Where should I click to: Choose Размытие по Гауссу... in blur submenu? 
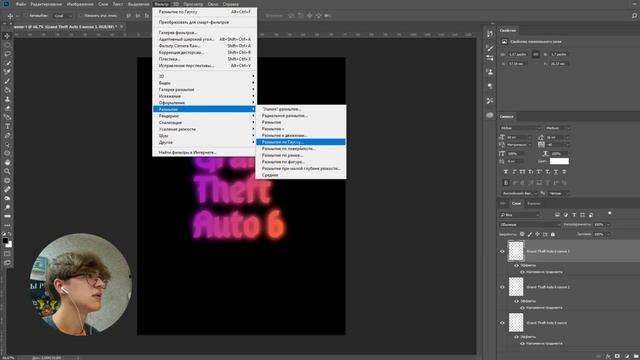click(x=301, y=142)
